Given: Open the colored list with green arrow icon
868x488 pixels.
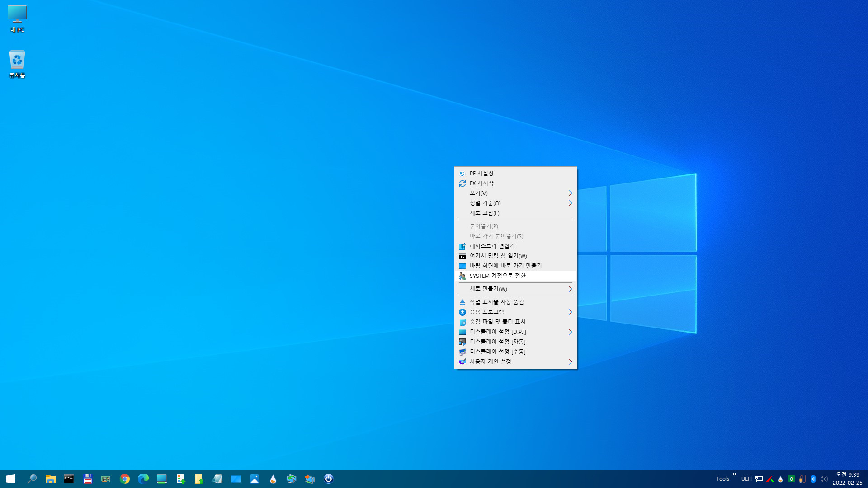Looking at the screenshot, I should [180, 479].
